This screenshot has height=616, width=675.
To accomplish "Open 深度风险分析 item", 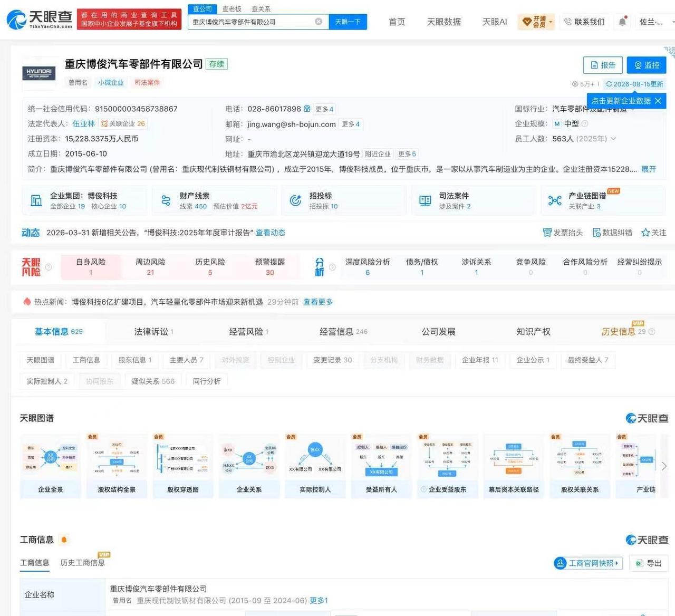I will click(x=368, y=267).
